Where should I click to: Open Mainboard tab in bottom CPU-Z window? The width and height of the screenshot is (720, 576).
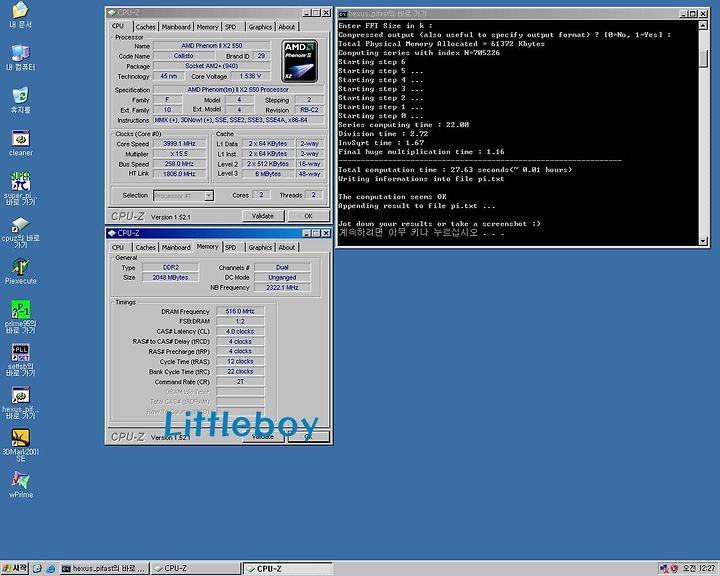point(176,248)
